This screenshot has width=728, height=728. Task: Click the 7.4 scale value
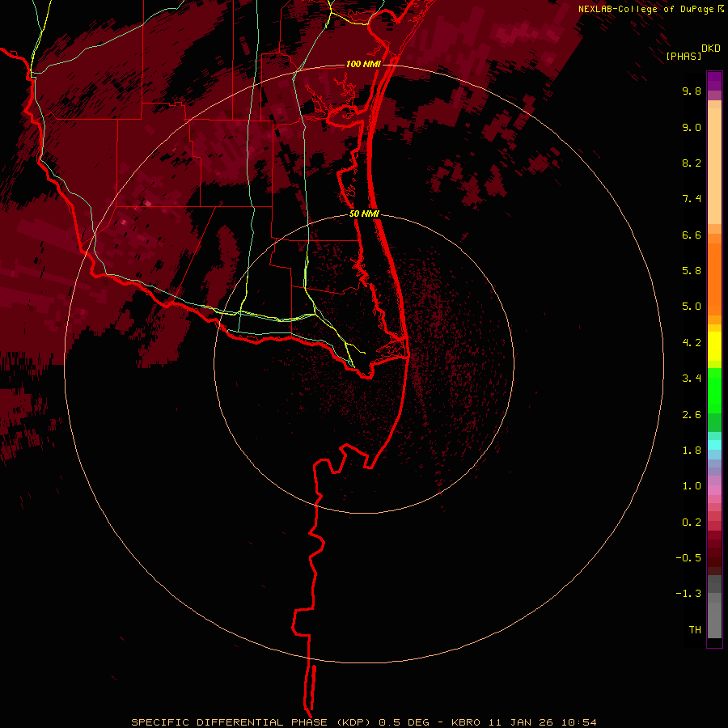tap(692, 199)
